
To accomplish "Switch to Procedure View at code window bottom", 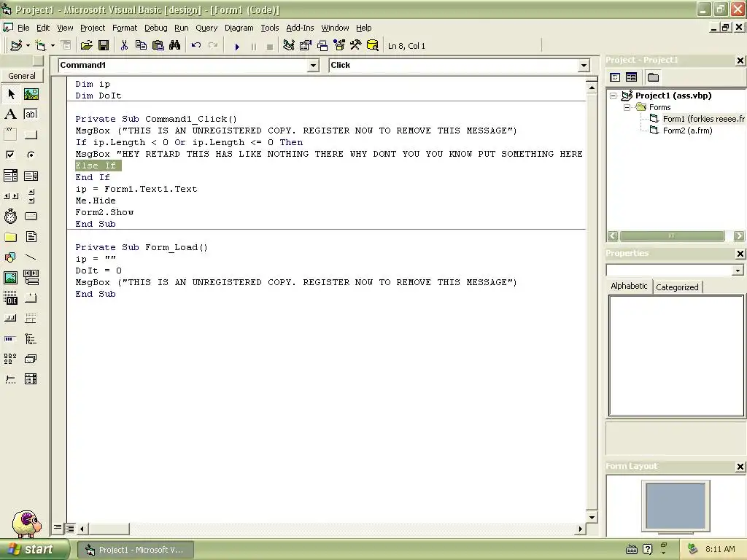I will pyautogui.click(x=58, y=528).
